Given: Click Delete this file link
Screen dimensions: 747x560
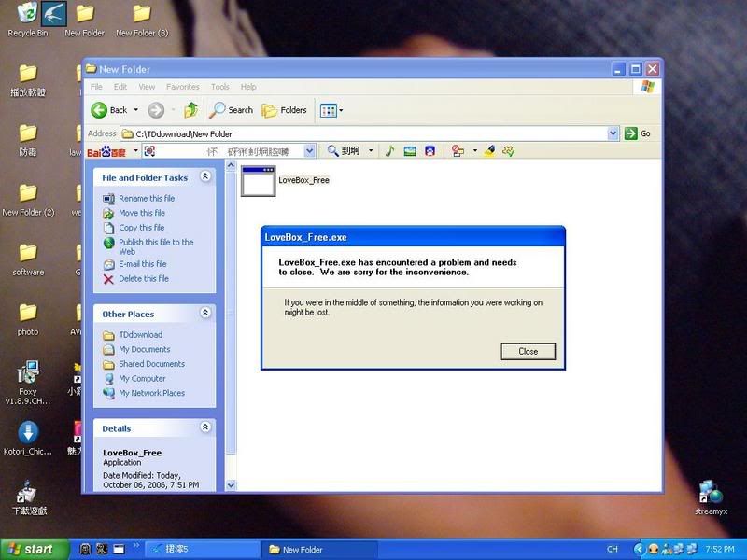Looking at the screenshot, I should (x=144, y=278).
